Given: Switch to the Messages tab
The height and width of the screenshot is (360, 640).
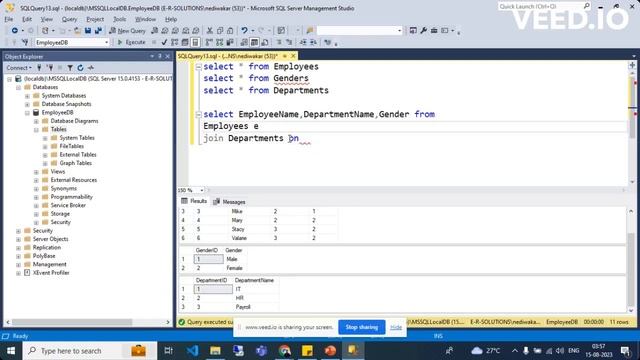Looking at the screenshot, I should coord(229,202).
